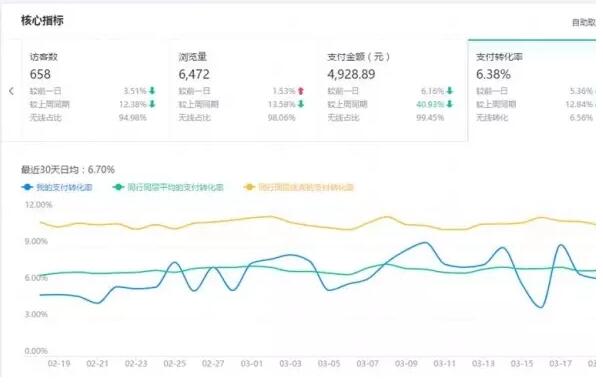Click the down arrow beside 13.58%

(301, 104)
